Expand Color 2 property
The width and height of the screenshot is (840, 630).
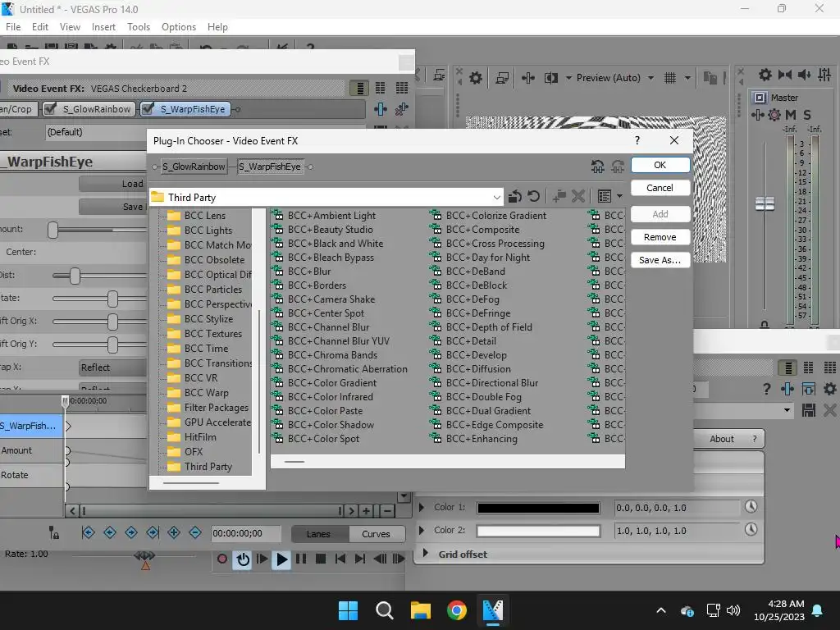422,530
